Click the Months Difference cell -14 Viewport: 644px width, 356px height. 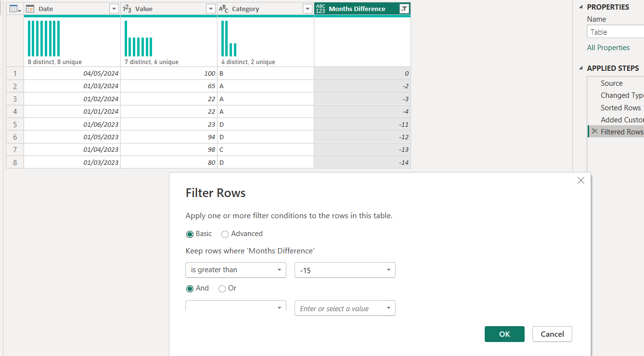point(362,162)
